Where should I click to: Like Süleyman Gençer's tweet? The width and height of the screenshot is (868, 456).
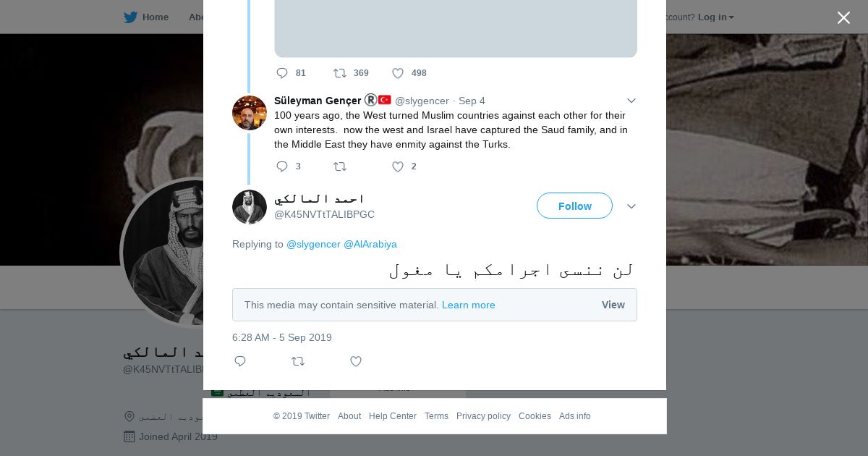tap(398, 166)
